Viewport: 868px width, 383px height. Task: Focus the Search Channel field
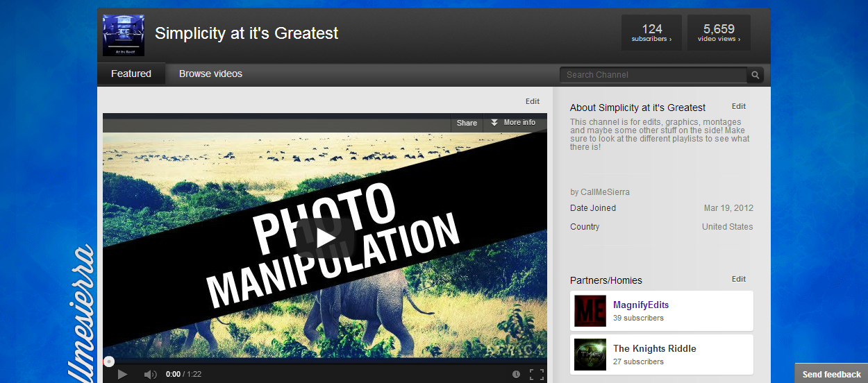point(653,75)
